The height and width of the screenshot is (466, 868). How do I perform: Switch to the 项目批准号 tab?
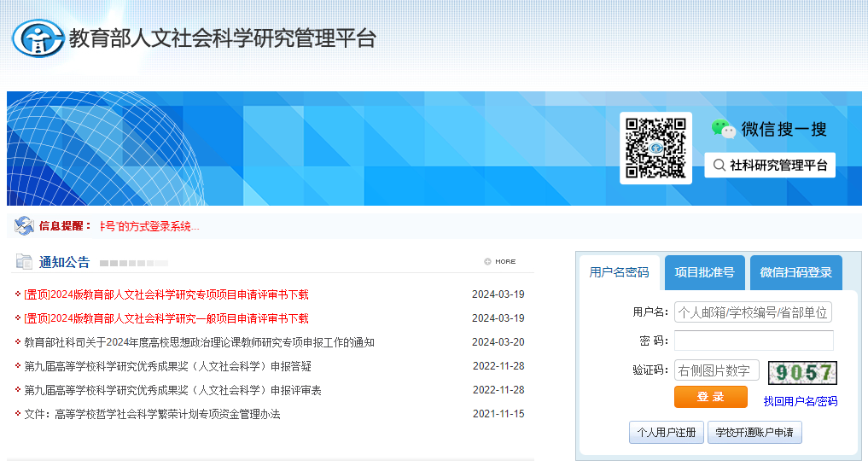[x=704, y=273]
